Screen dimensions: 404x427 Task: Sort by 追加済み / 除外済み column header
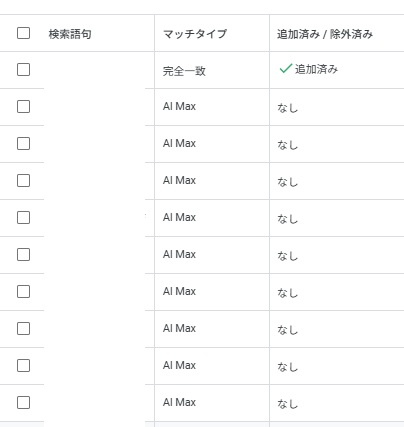click(325, 34)
